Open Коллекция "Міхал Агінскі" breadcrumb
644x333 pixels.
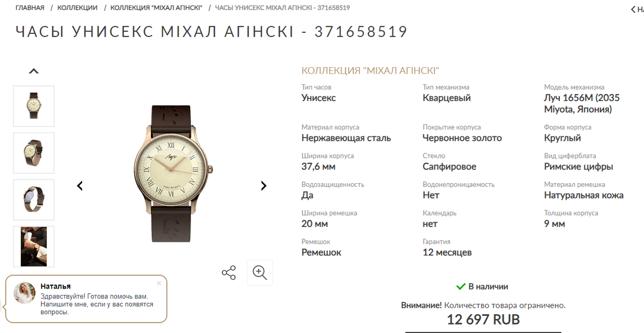[156, 8]
